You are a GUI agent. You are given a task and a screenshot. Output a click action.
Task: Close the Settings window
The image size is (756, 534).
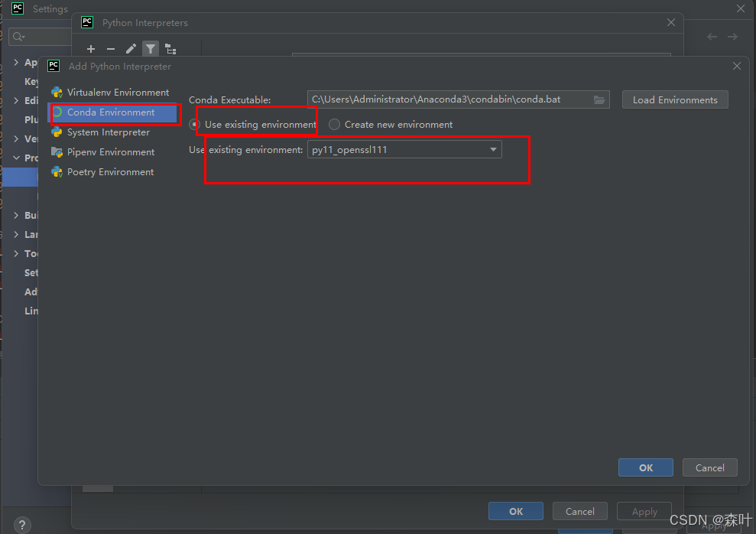[741, 8]
